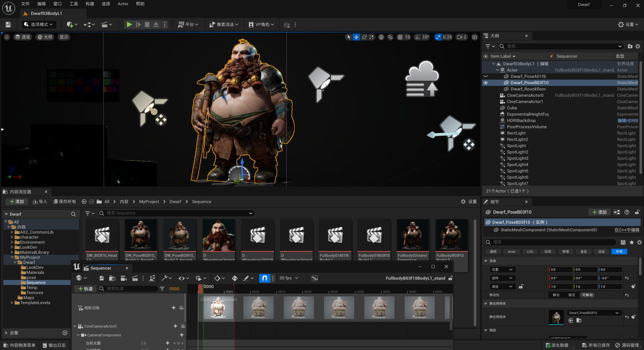The width and height of the screenshot is (644, 350).
Task: Click the 导入 button in content browser
Action: [40, 202]
